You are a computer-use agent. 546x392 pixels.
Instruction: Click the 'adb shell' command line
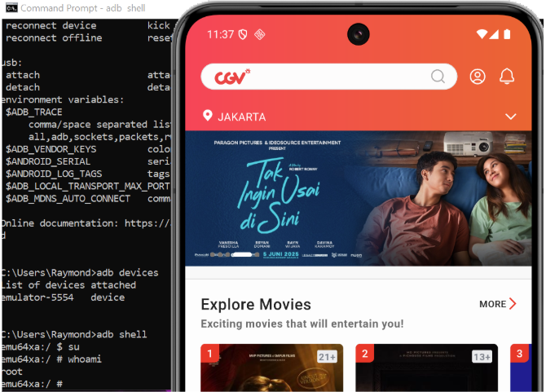74,335
